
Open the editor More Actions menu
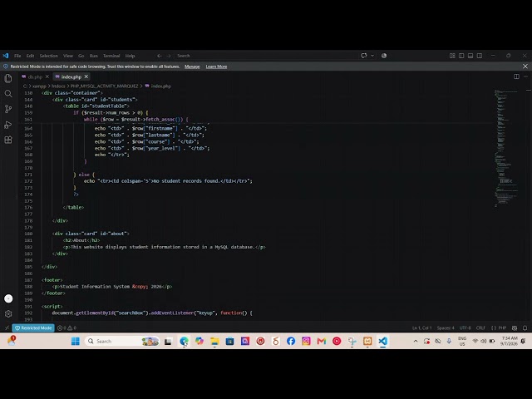pos(525,76)
